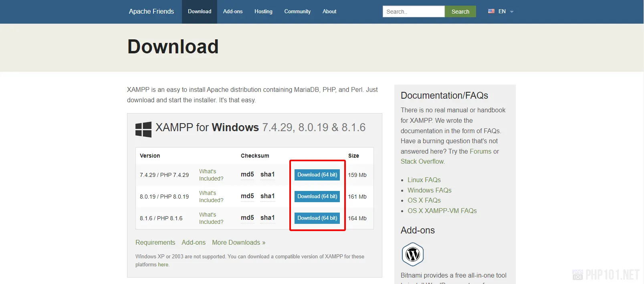Go to the Hosting menu item
644x284 pixels.
coord(263,12)
